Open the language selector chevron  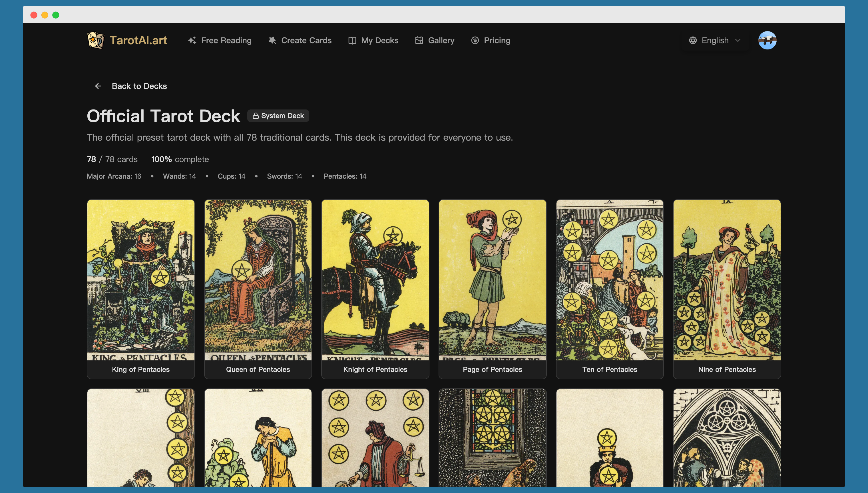click(738, 40)
